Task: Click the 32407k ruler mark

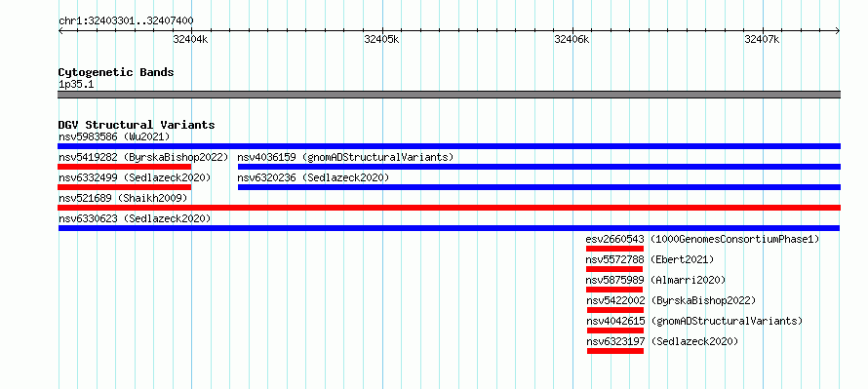Action: [763, 39]
